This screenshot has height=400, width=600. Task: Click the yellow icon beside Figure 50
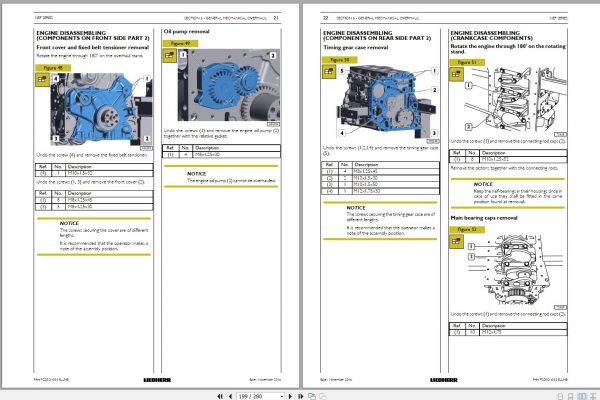pyautogui.click(x=329, y=72)
